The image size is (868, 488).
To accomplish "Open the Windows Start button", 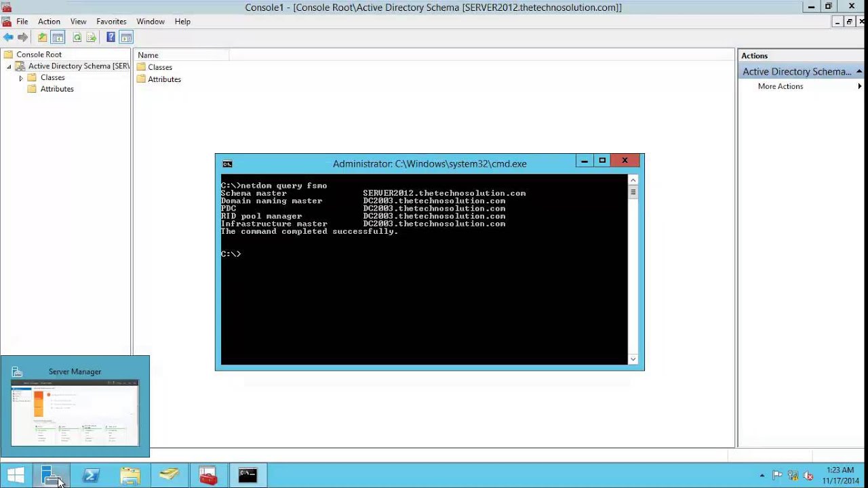I will click(x=16, y=476).
